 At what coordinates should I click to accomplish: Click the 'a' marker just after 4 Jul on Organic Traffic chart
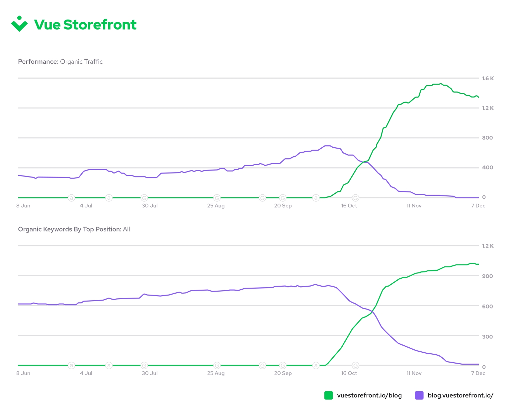click(x=109, y=198)
